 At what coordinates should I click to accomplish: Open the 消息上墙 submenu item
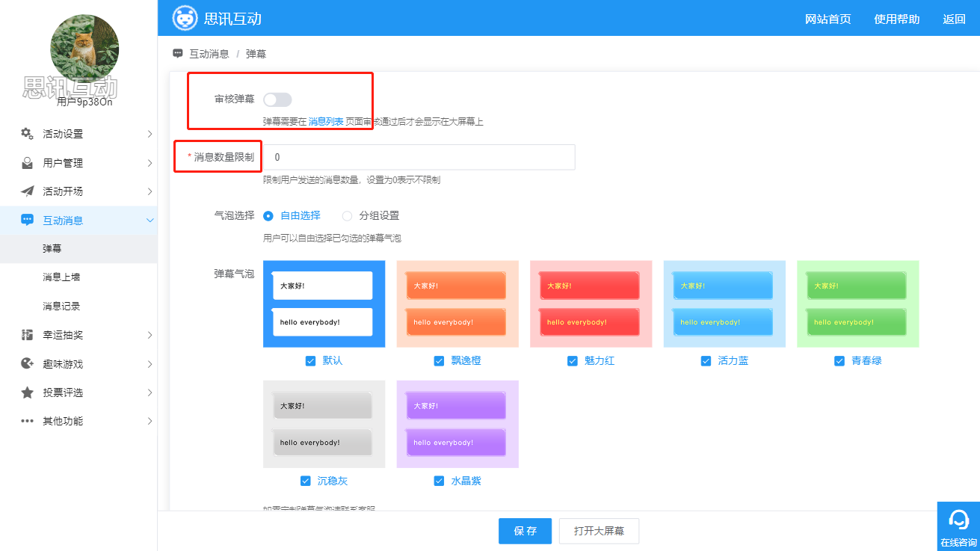(x=78, y=277)
